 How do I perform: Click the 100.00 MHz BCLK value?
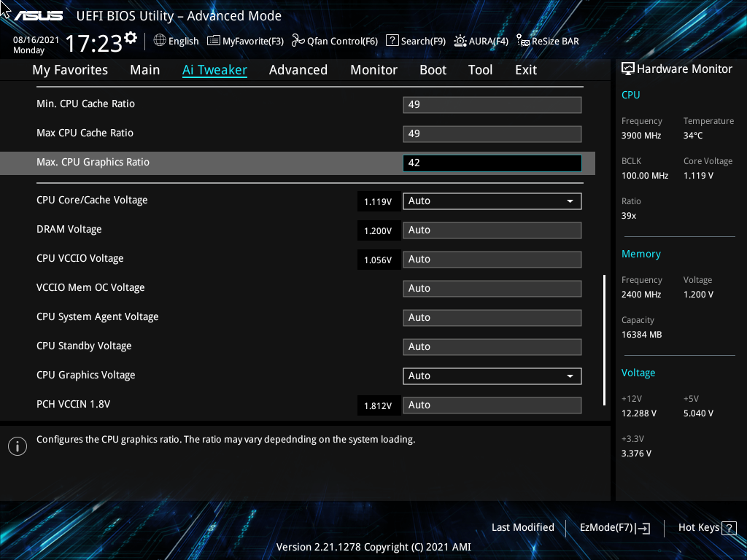(645, 176)
